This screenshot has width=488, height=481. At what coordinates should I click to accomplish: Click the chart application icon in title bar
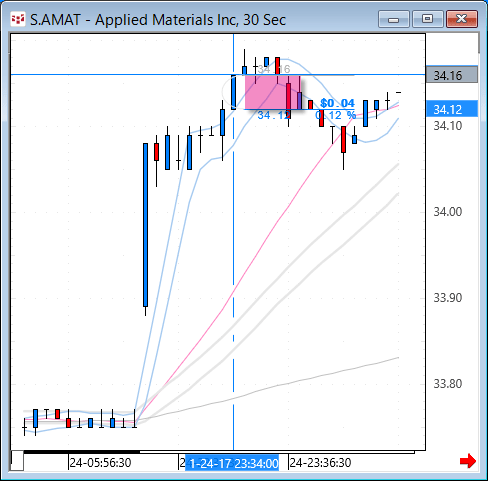click(18, 20)
